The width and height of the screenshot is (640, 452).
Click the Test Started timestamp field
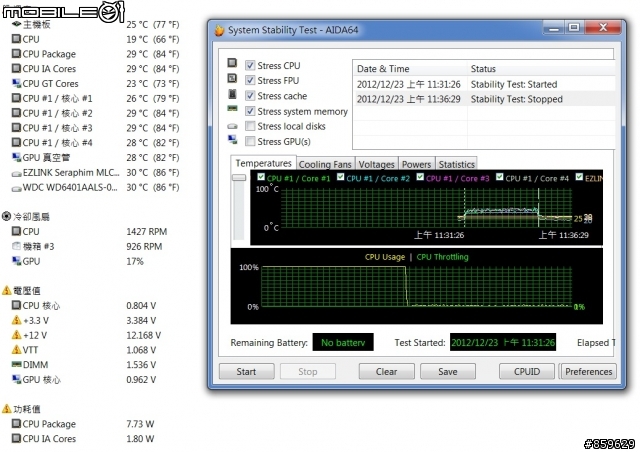[x=503, y=343]
